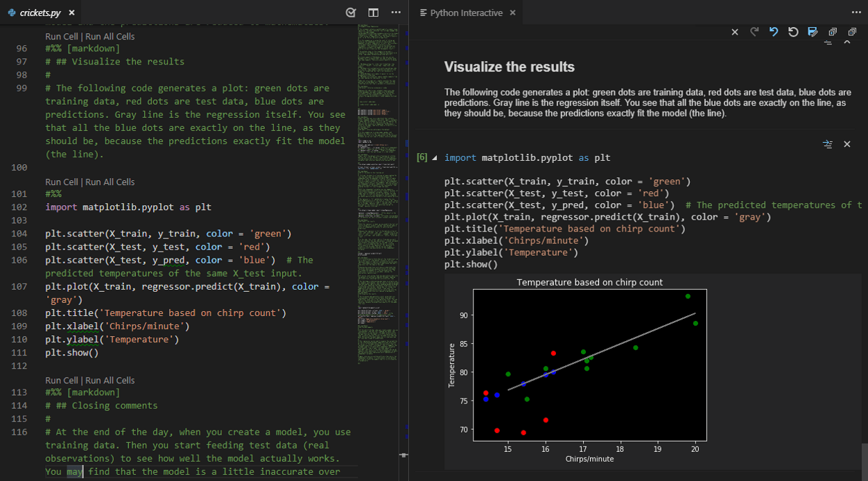Save the interactive session as a notebook
This screenshot has width=868, height=481.
[x=813, y=32]
